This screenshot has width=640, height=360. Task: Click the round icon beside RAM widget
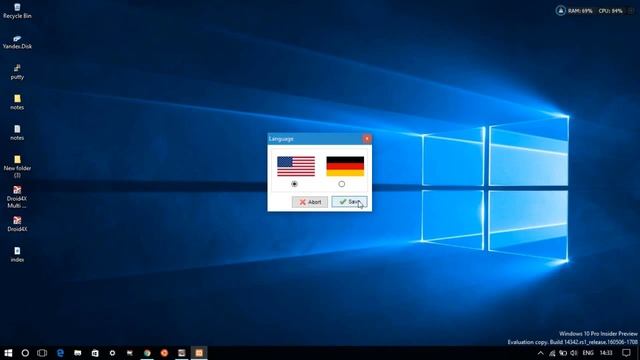click(x=560, y=11)
